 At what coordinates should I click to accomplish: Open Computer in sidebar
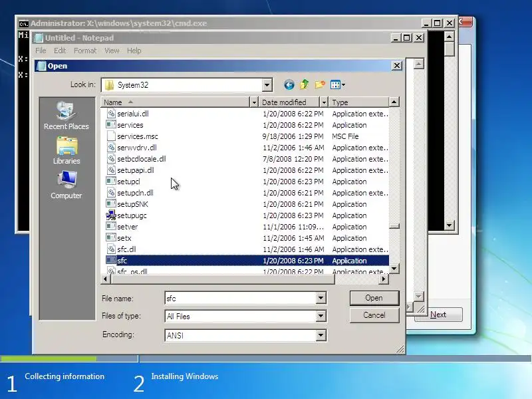(x=66, y=185)
